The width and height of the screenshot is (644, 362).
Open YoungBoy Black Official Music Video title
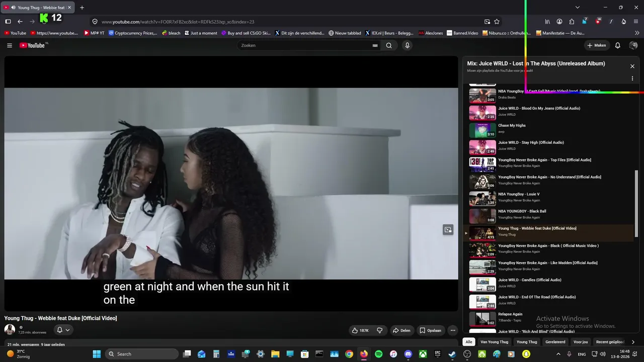548,246
